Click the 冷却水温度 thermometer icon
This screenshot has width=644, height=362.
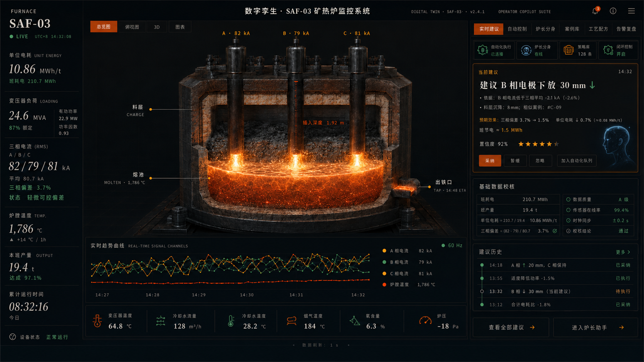(231, 321)
